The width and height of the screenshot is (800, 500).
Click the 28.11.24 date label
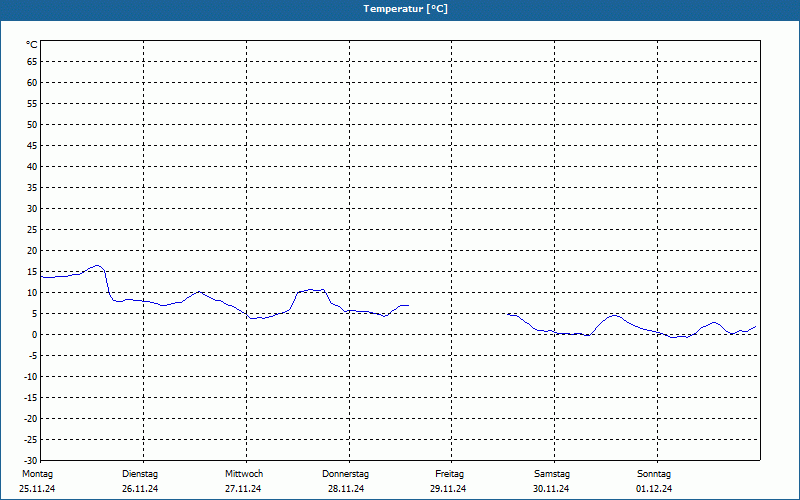click(x=346, y=489)
